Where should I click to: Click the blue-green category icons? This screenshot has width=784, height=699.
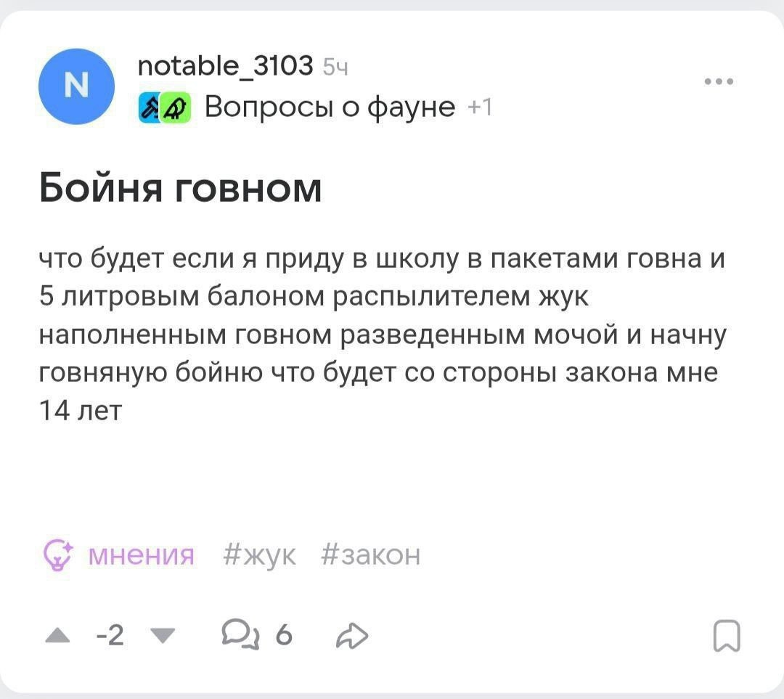163,107
